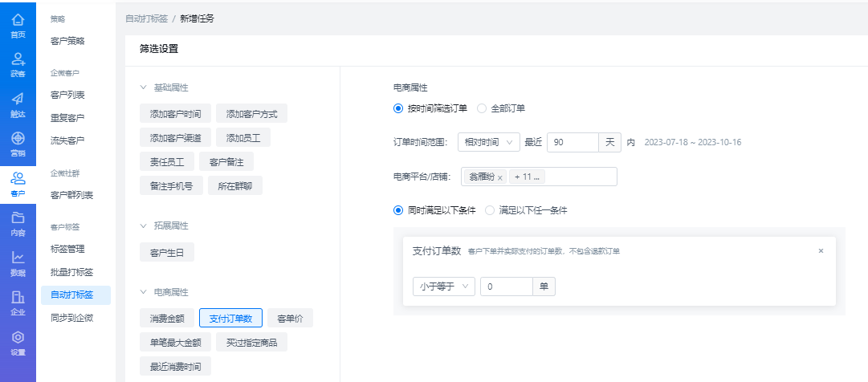
Task: Open the 触达 reach icon
Action: click(18, 104)
